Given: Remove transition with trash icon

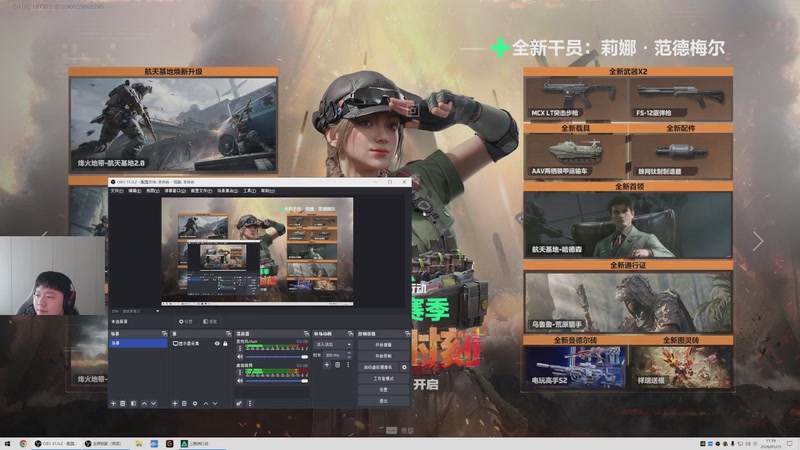Looking at the screenshot, I should (337, 365).
